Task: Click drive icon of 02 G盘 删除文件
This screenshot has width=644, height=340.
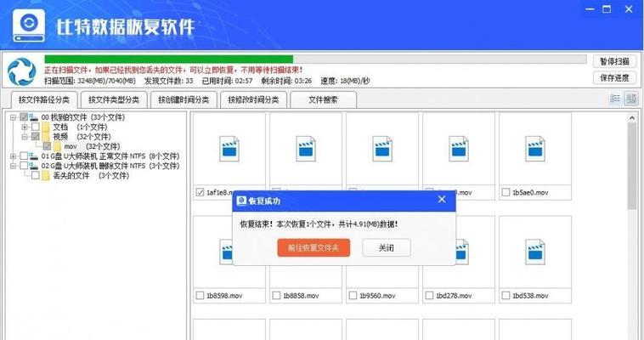Action: point(34,166)
